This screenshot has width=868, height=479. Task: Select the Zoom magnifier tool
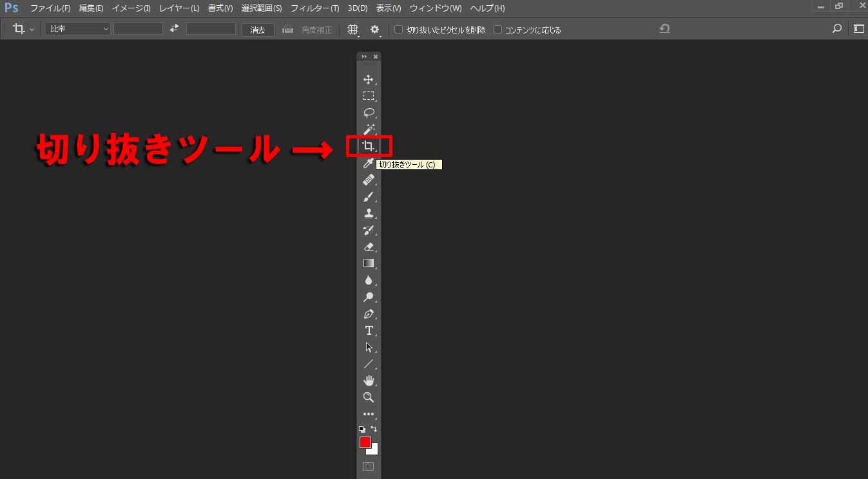coord(369,397)
